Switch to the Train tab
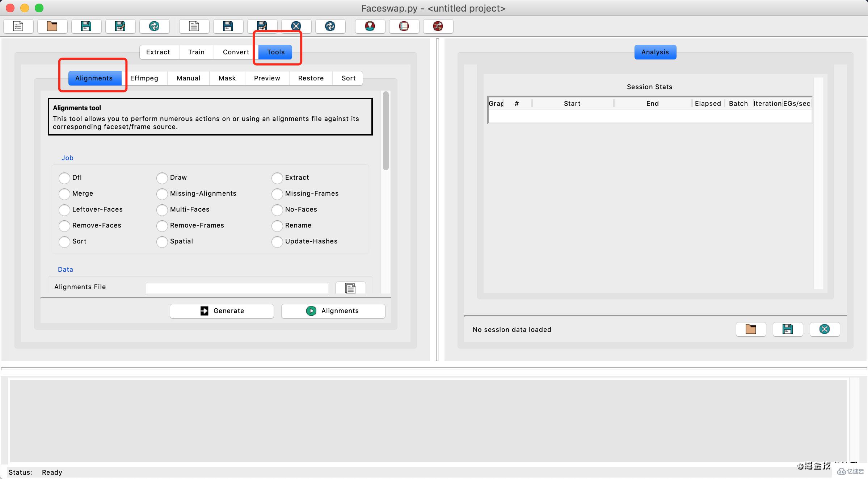868x479 pixels. pyautogui.click(x=195, y=51)
